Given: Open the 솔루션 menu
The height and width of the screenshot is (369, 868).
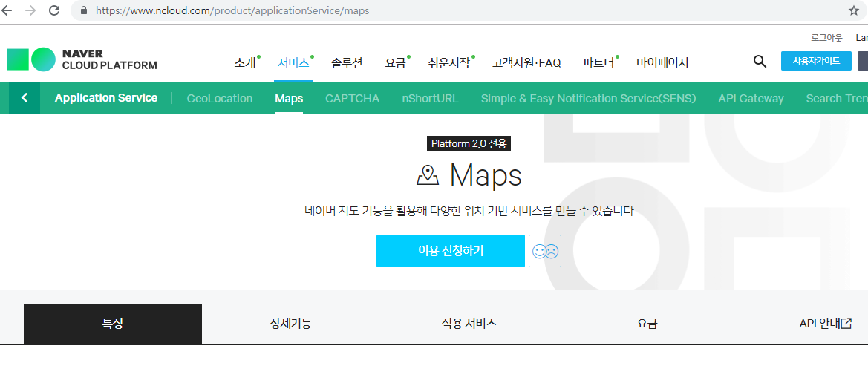Looking at the screenshot, I should 347,62.
